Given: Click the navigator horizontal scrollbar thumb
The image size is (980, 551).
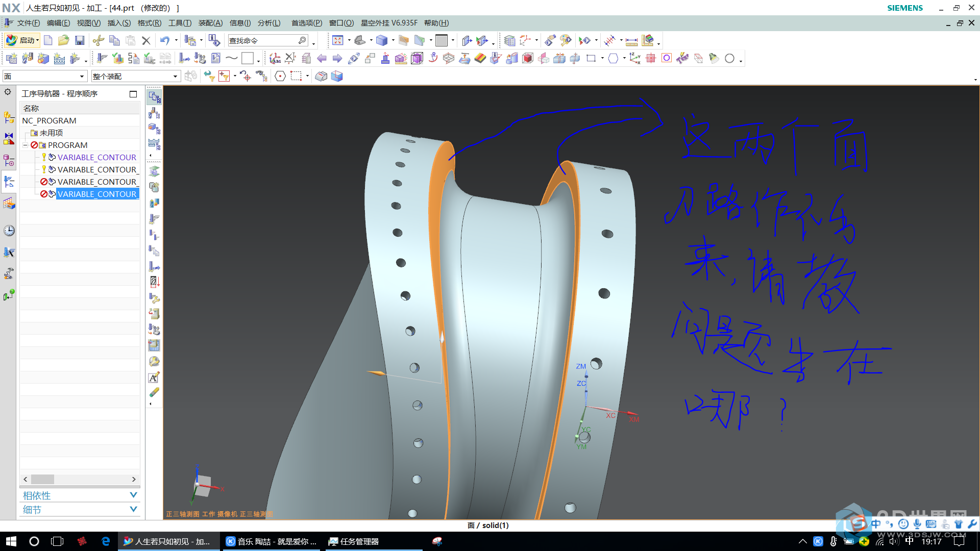Looking at the screenshot, I should click(x=42, y=479).
